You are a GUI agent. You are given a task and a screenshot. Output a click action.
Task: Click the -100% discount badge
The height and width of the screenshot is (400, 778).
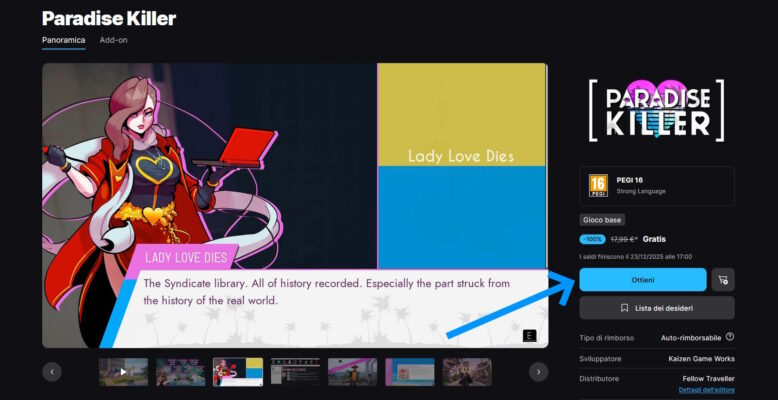(x=592, y=240)
